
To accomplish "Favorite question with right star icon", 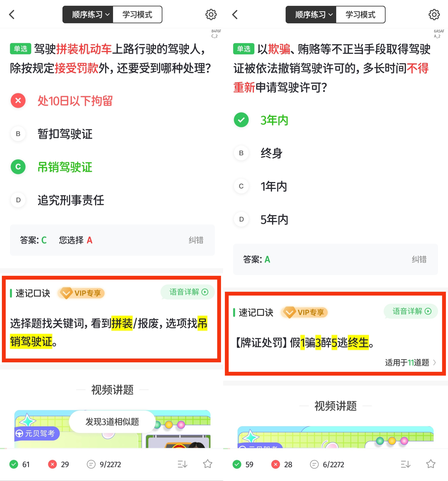I will coord(431,464).
